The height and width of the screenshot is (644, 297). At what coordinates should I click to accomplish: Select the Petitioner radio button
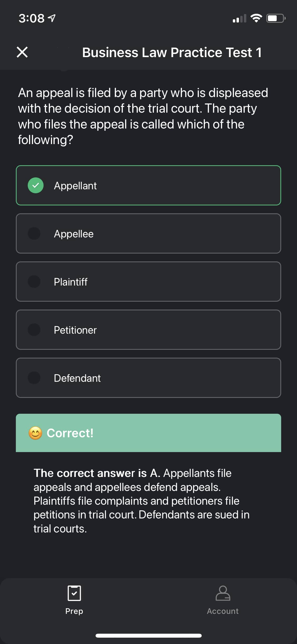click(34, 330)
